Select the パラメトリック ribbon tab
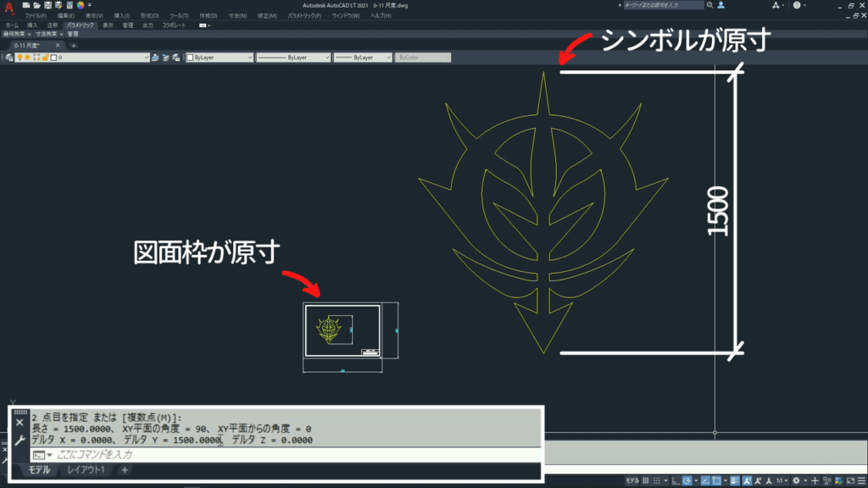Screen dimensions: 868x488 (x=81, y=25)
